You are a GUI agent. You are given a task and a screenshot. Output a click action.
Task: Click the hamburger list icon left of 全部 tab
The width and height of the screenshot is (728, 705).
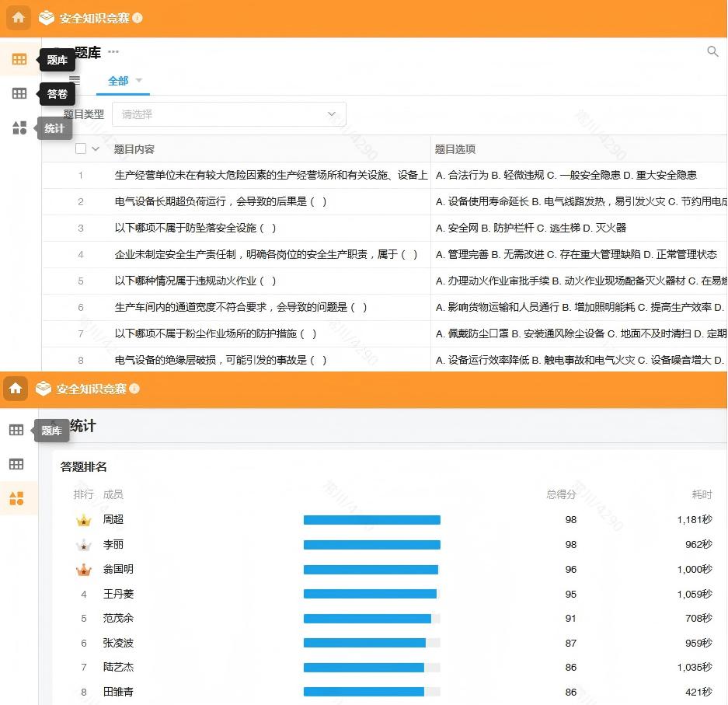click(75, 80)
